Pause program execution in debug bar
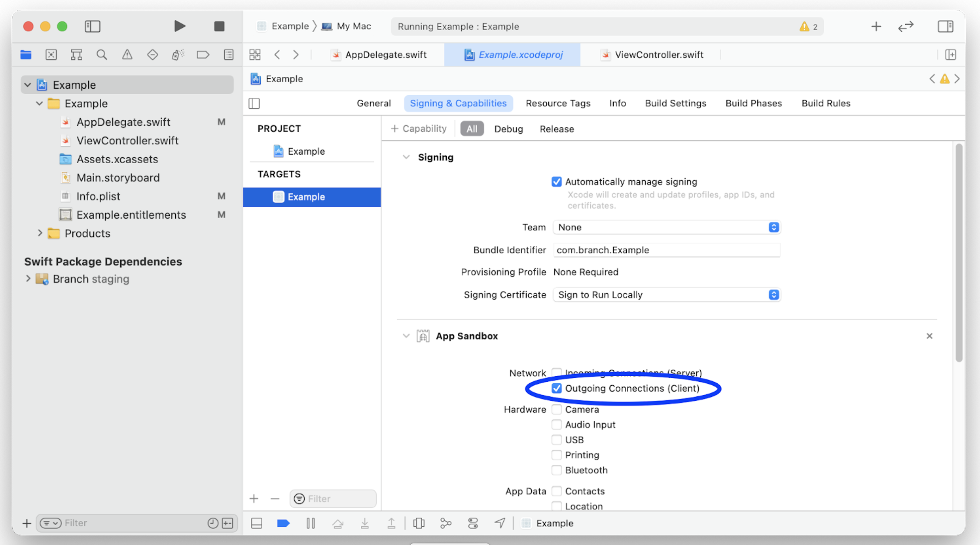 (x=311, y=523)
